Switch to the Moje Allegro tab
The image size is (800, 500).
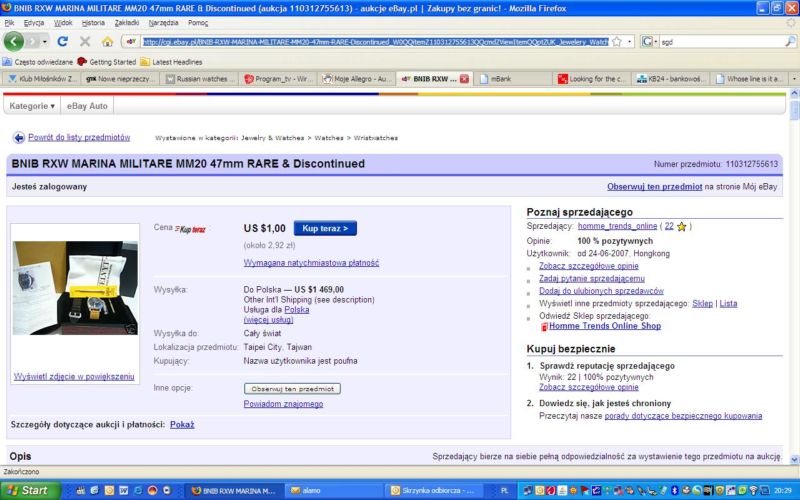(x=357, y=79)
